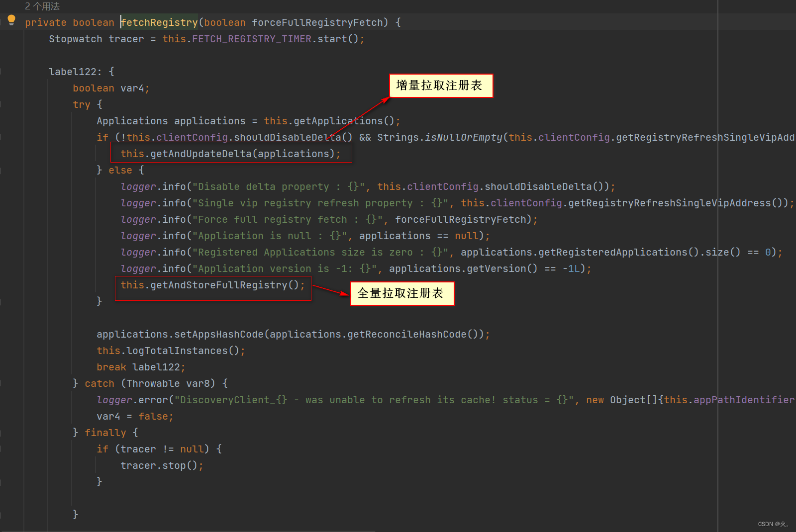This screenshot has height=532, width=796.
Task: Click getReconcileHashCode() call
Action: click(x=412, y=334)
